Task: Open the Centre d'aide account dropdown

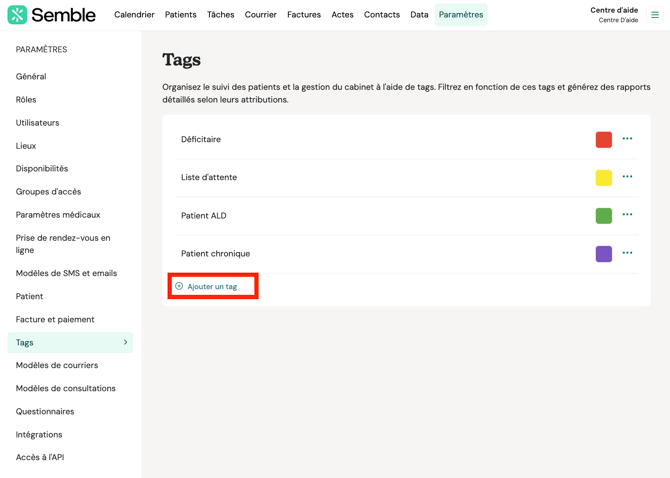Action: pyautogui.click(x=614, y=15)
